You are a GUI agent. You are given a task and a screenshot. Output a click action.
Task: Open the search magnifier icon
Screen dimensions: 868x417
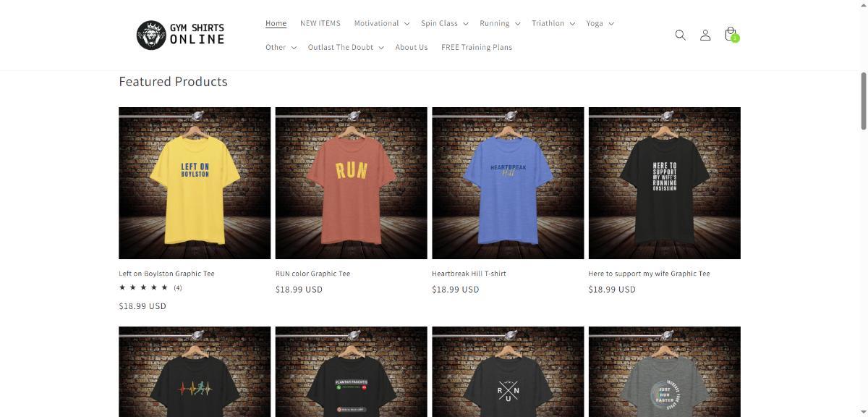(680, 35)
